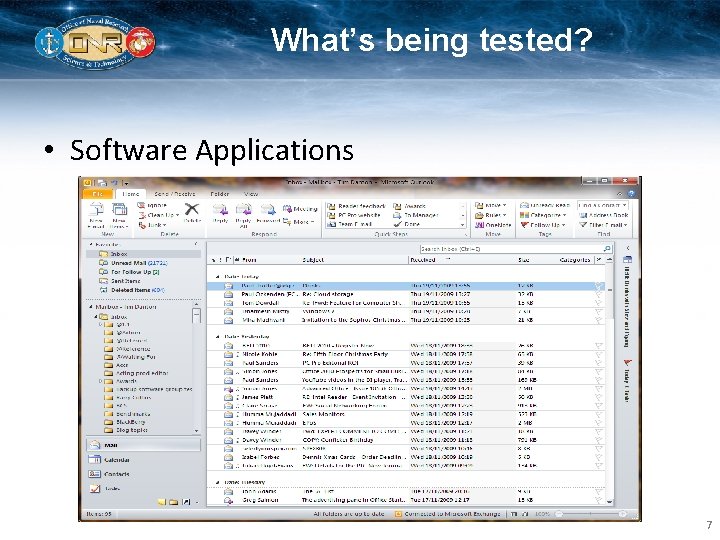This screenshot has width=720, height=540.
Task: Click the Delete X icon in the ribbon
Action: [x=192, y=210]
